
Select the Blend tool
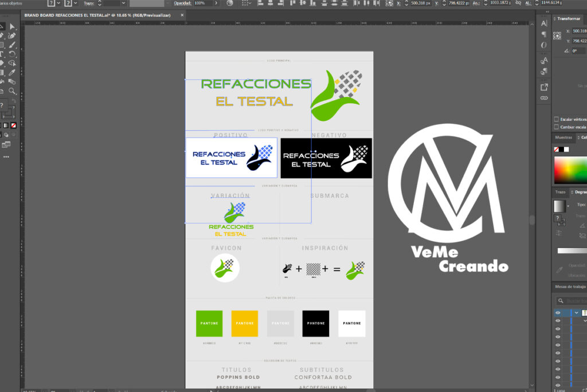[x=13, y=81]
